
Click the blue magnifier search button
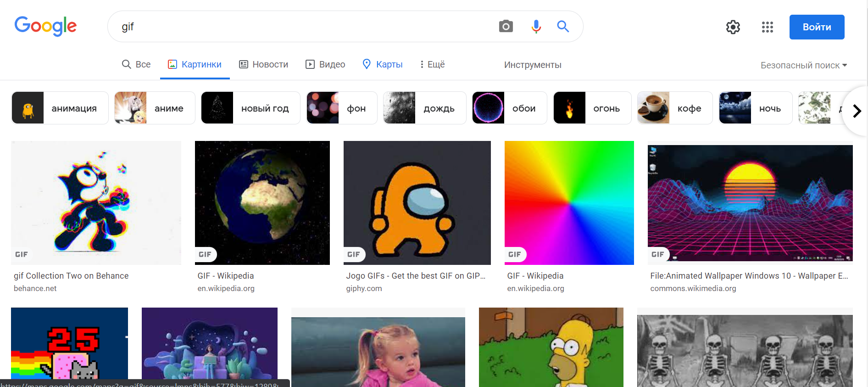click(563, 27)
